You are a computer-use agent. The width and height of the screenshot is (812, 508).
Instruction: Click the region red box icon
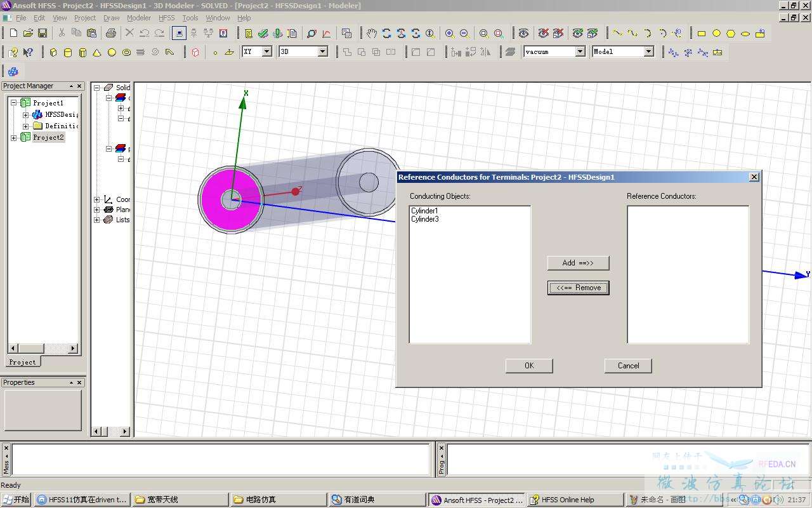[195, 52]
